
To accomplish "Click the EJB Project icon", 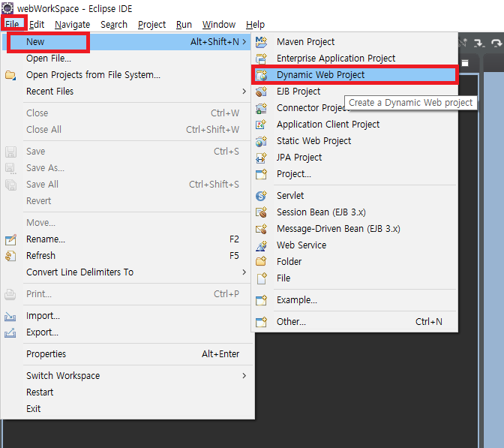I will [261, 92].
